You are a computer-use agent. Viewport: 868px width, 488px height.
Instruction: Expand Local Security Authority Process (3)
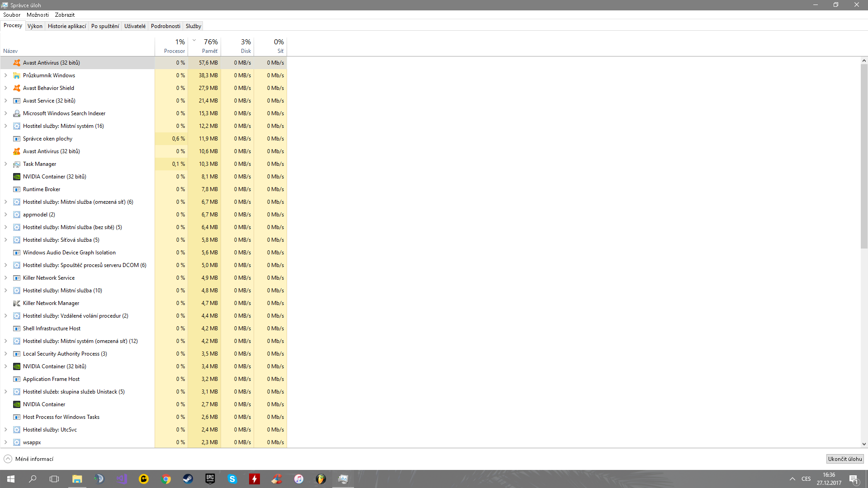6,354
